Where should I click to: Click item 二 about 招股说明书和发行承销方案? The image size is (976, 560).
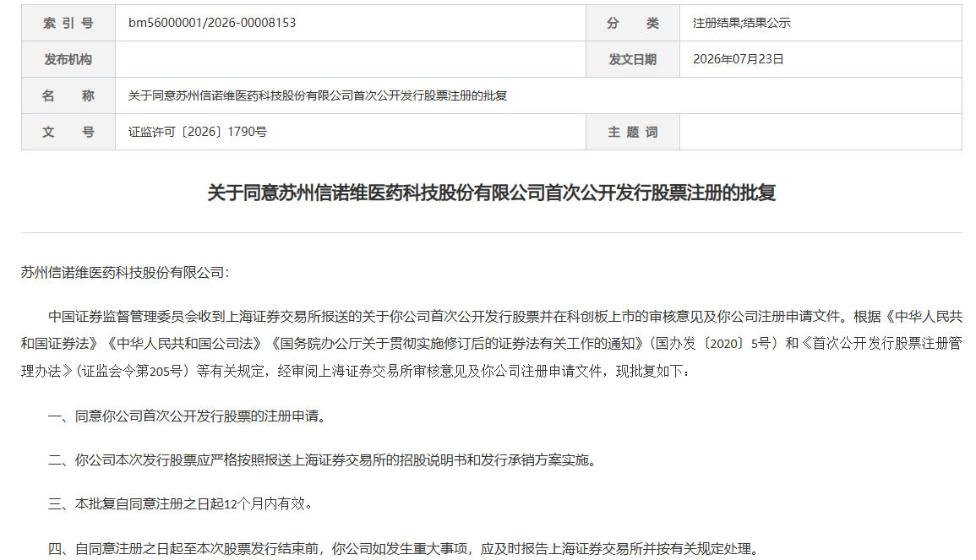tap(322, 459)
